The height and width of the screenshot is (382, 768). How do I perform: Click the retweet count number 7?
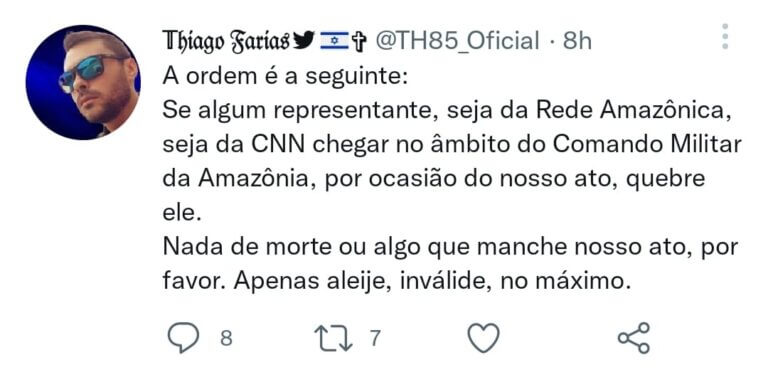[375, 338]
